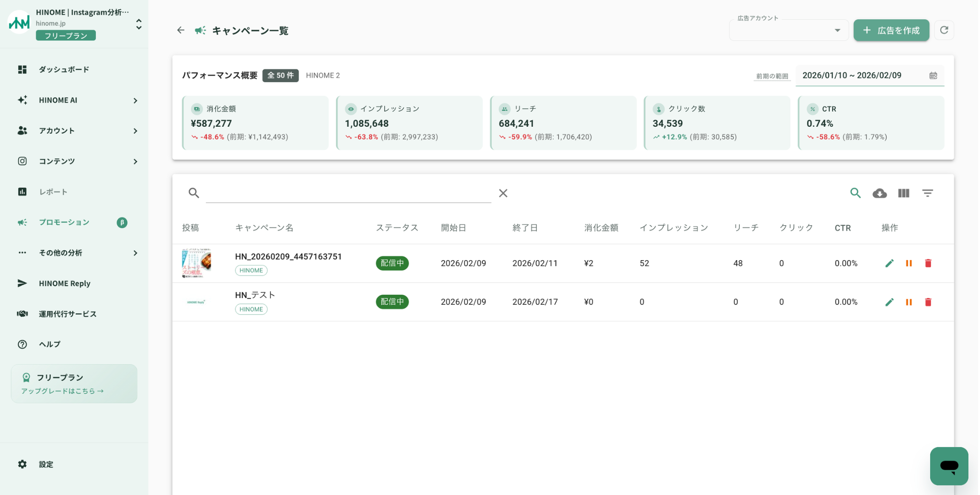Expand the HINOME AI submenu

coord(135,100)
